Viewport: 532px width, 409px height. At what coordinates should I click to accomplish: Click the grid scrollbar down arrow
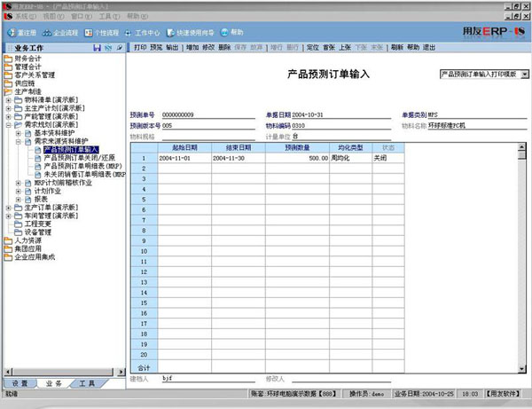[x=522, y=369]
